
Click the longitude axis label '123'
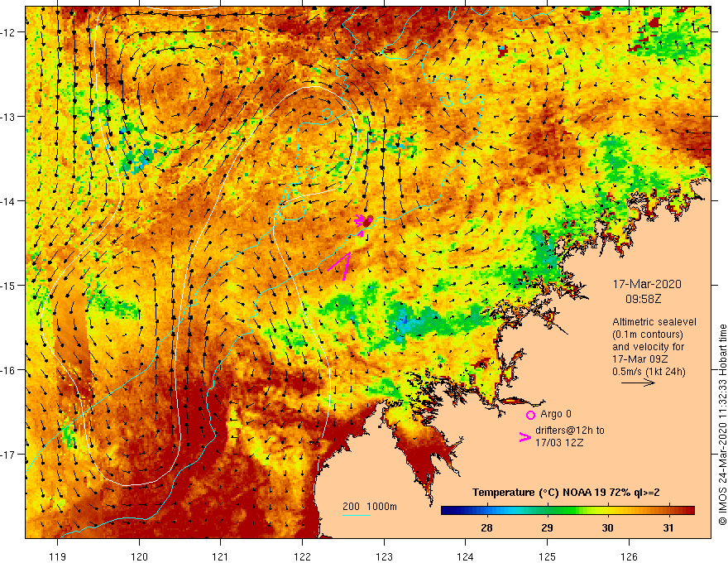point(384,556)
